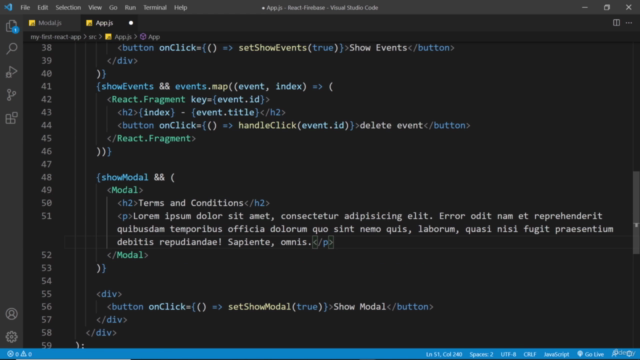
Task: Click the VS Code logo icon
Action: coord(8,7)
